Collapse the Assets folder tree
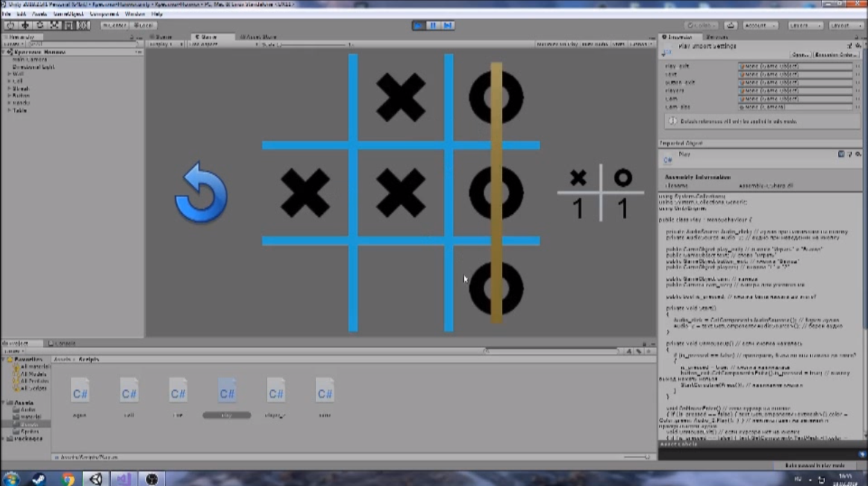The height and width of the screenshot is (486, 868). coord(4,403)
